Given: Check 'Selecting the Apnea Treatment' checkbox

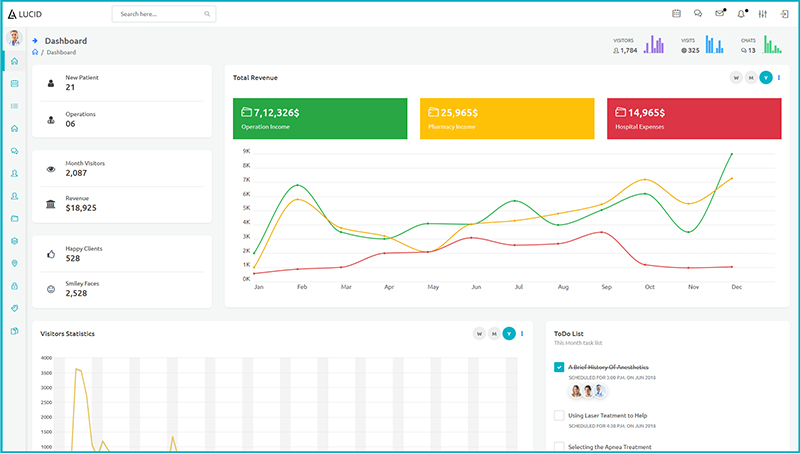Looking at the screenshot, I should 559,446.
